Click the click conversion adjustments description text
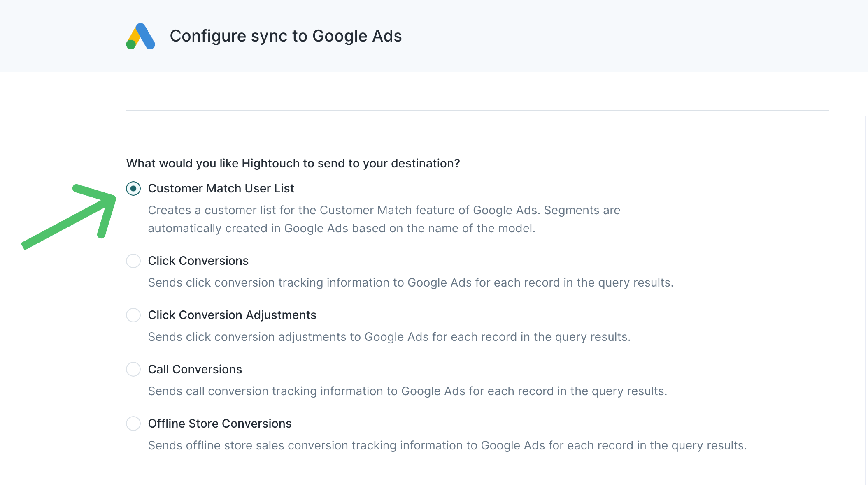Screen dimensions: 868x493 [x=389, y=337]
